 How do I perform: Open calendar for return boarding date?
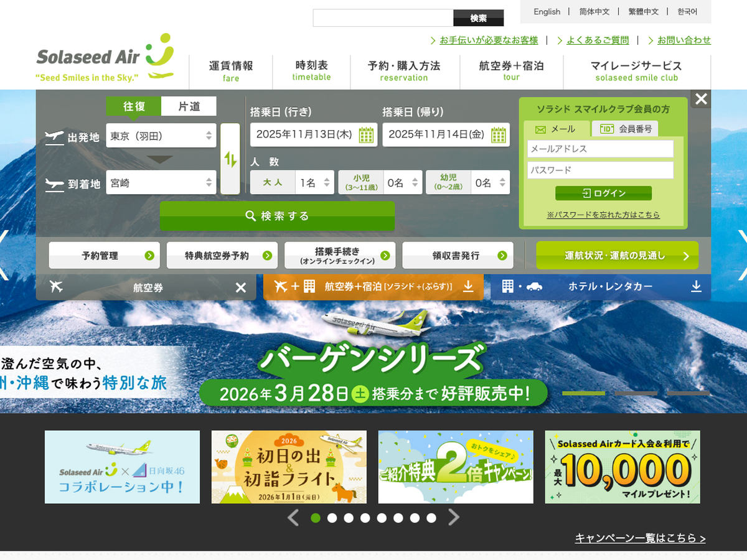[x=498, y=135]
